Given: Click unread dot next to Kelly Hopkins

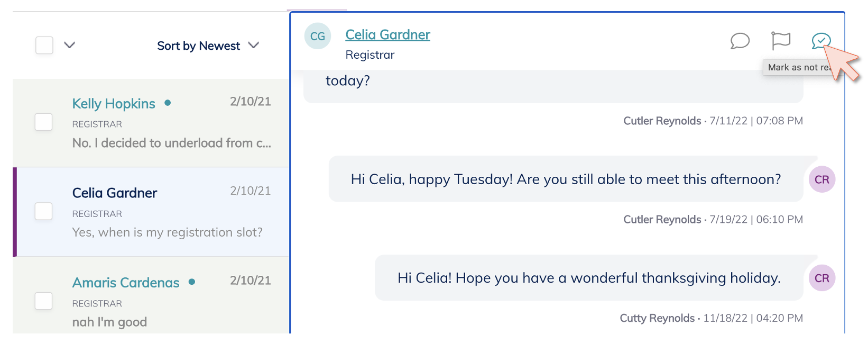Looking at the screenshot, I should click(x=168, y=103).
